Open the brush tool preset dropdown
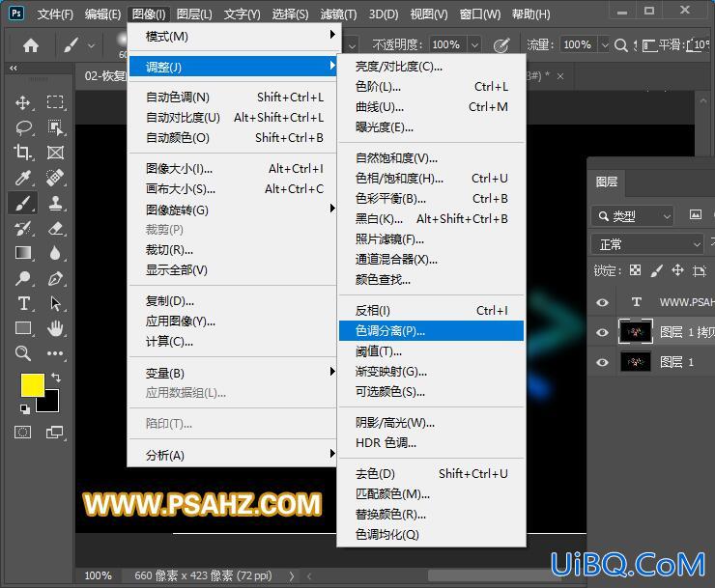Image resolution: width=715 pixels, height=588 pixels. (91, 45)
